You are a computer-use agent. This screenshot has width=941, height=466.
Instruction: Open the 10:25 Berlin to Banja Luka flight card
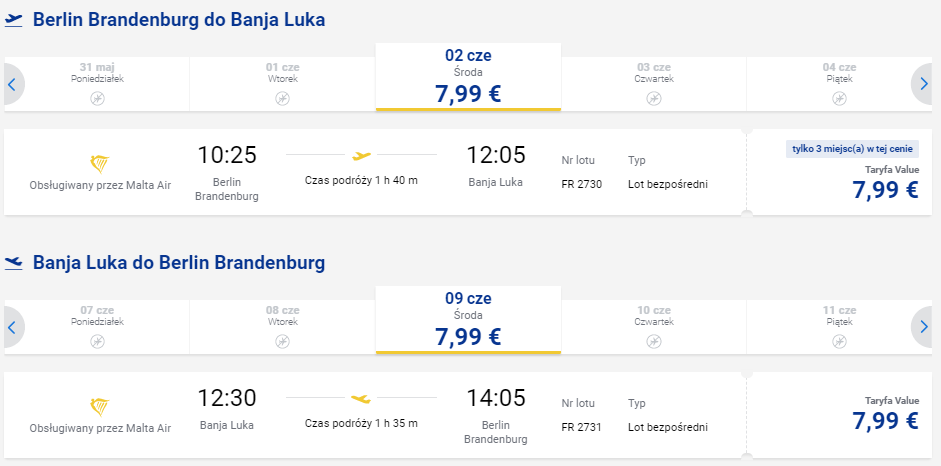tap(375, 172)
